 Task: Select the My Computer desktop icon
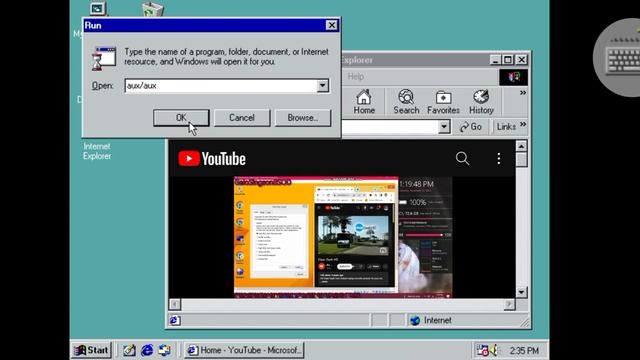(x=98, y=8)
